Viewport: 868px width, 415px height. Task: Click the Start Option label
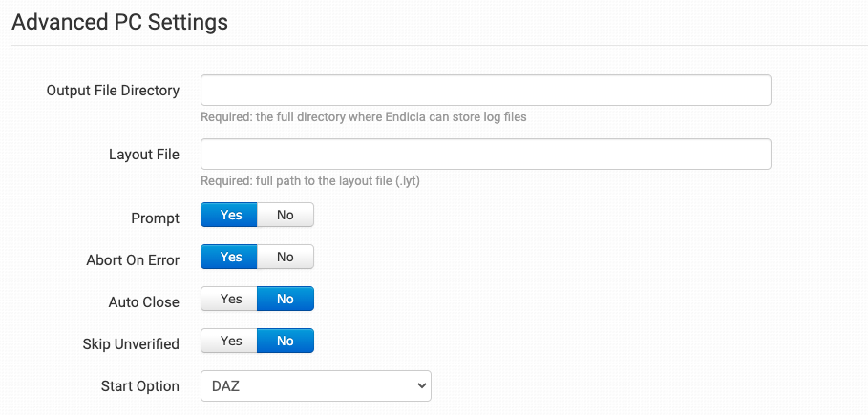point(140,386)
